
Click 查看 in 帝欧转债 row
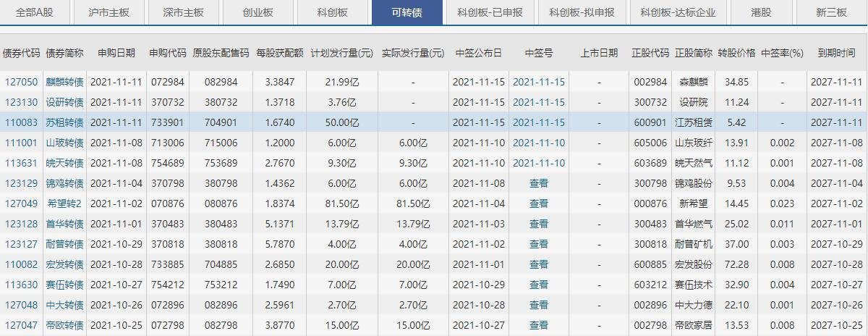[539, 325]
